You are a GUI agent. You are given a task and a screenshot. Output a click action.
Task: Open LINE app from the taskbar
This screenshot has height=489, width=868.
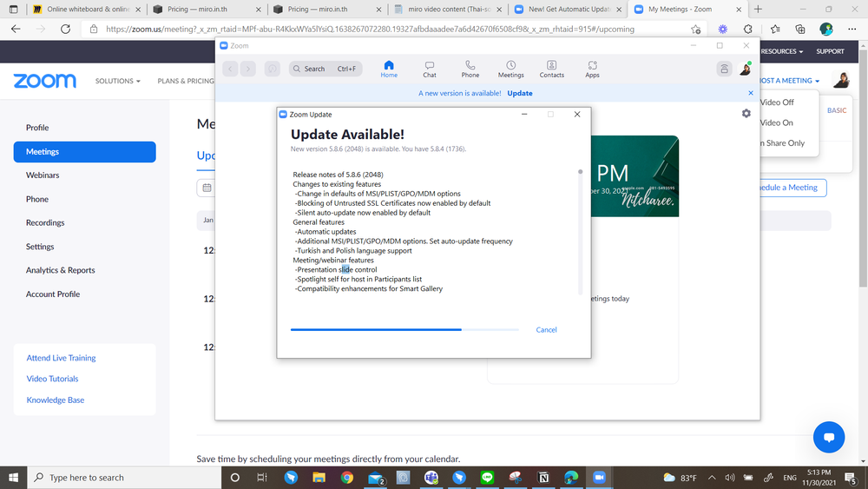click(487, 478)
